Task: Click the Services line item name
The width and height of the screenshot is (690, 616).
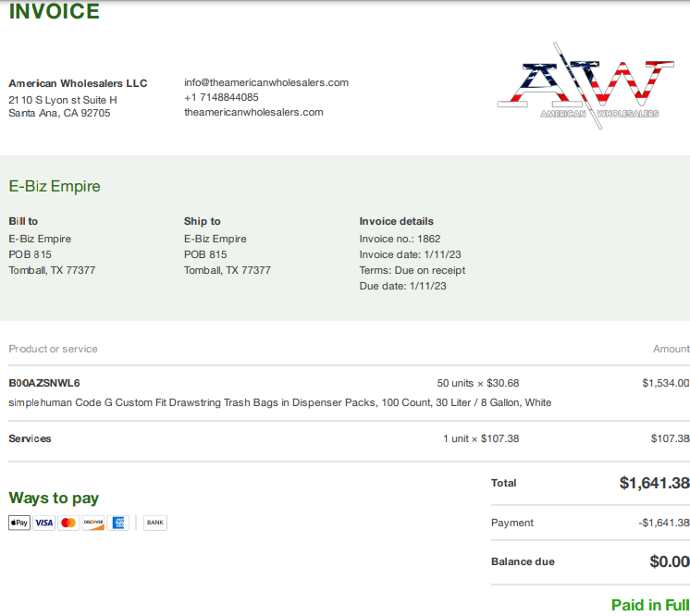Action: point(30,438)
